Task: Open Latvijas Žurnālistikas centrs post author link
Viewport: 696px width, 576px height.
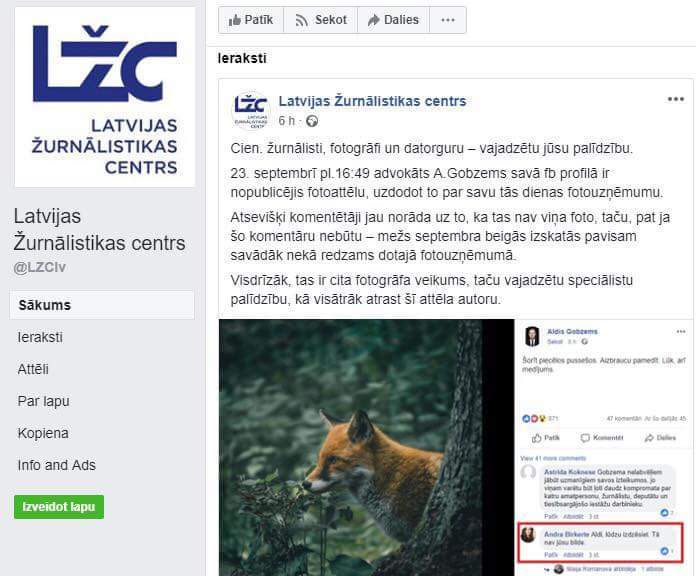Action: (372, 101)
